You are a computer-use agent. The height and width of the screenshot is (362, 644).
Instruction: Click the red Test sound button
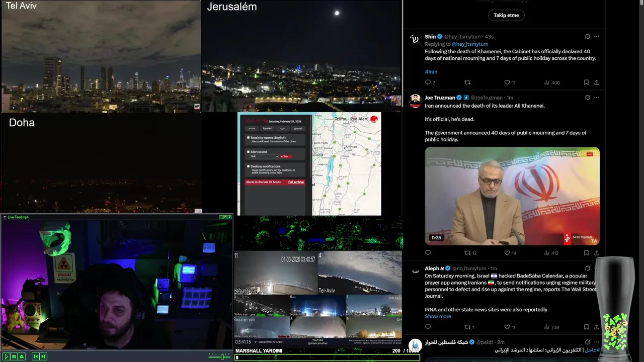(285, 156)
